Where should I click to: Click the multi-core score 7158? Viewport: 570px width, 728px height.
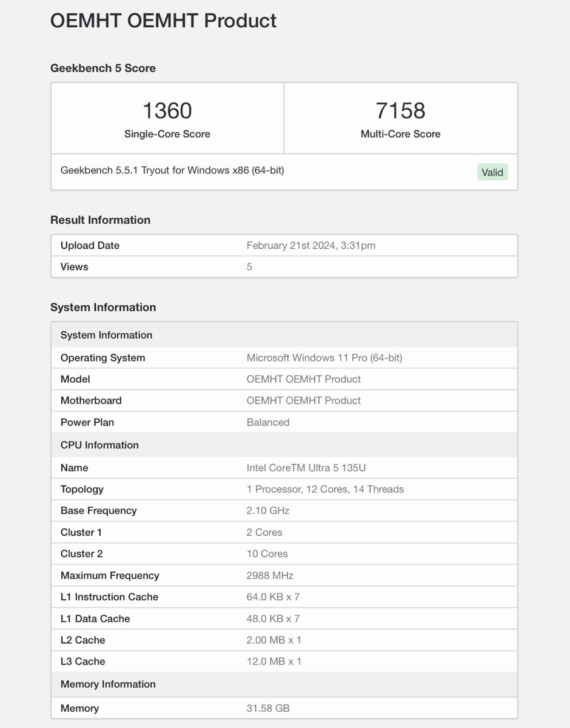[400, 110]
